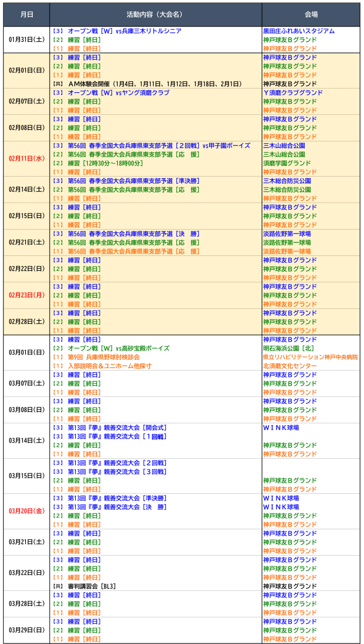Click 入部説明会＆ユニホーム他採寸 entry
The image size is (364, 644).
[110, 366]
